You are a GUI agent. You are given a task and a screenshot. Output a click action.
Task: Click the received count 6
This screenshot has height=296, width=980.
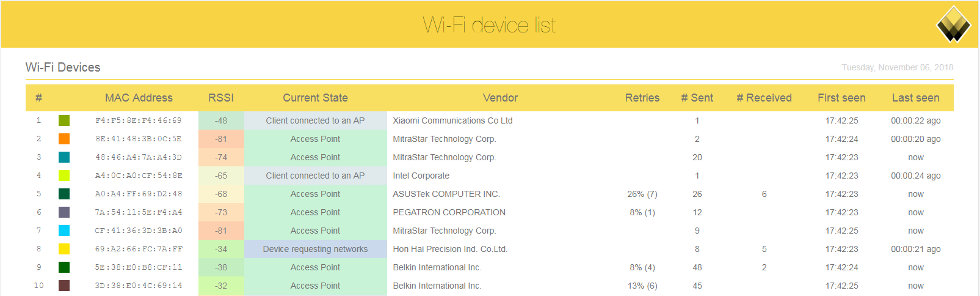(764, 194)
